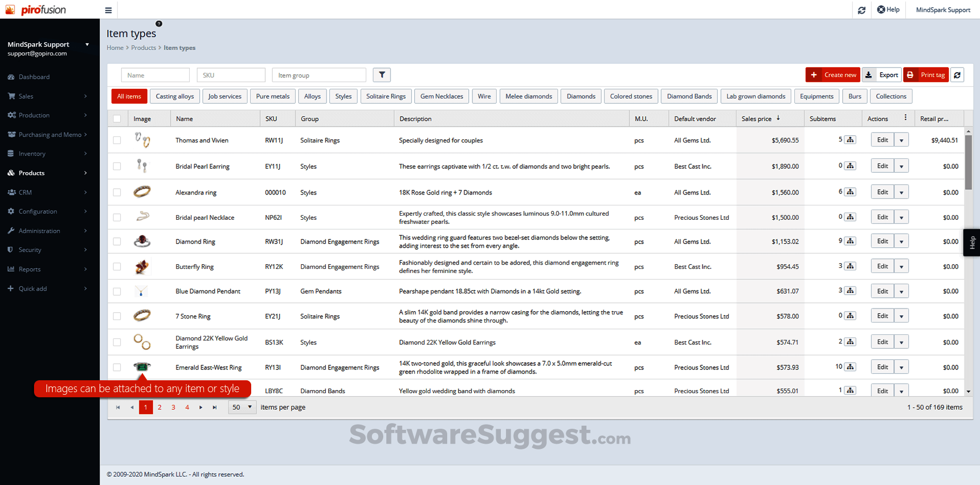Expand the Edit dropdown for Thomas and Vivien

[902, 139]
